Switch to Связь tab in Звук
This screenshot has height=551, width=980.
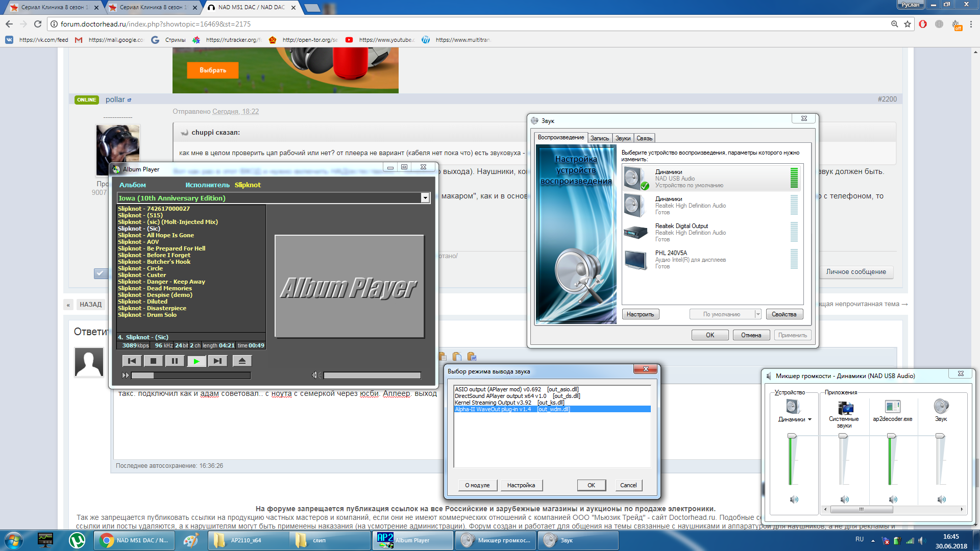coord(644,138)
